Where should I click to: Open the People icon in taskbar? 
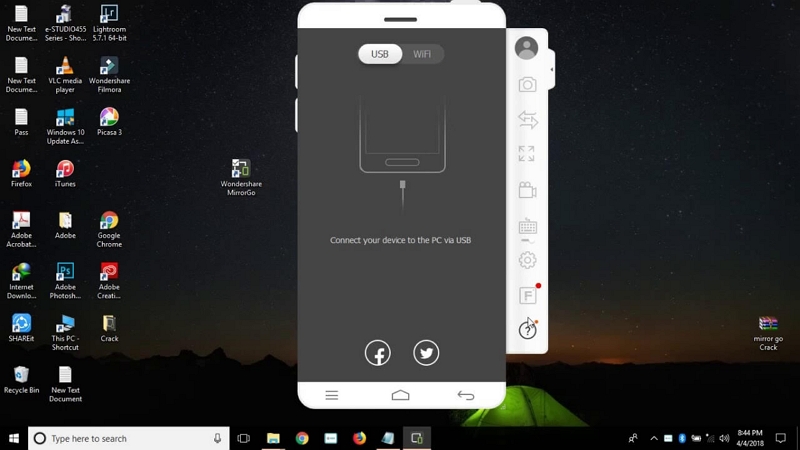click(633, 438)
